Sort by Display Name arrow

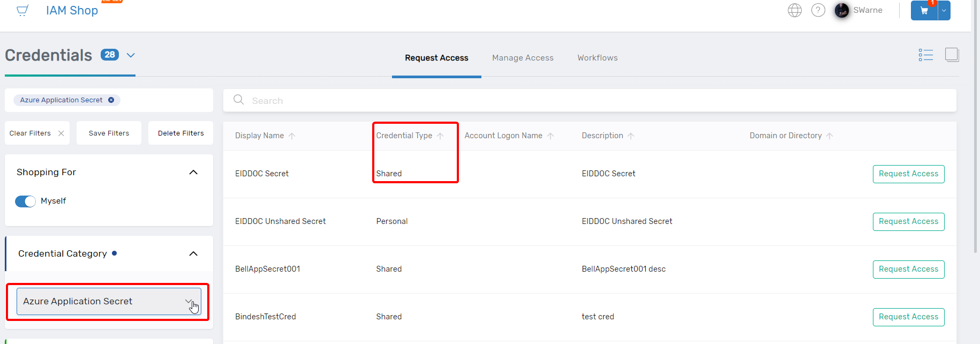coord(292,136)
